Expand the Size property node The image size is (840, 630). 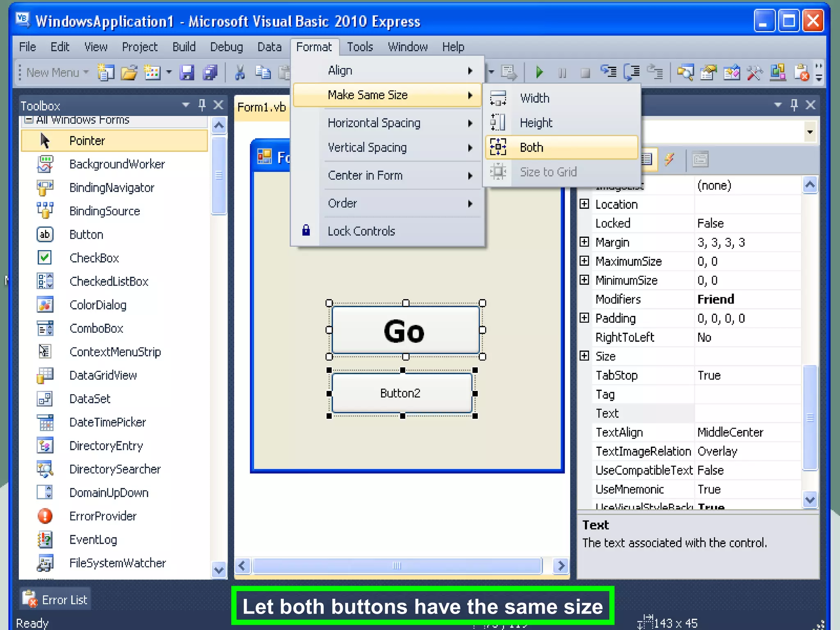point(584,356)
